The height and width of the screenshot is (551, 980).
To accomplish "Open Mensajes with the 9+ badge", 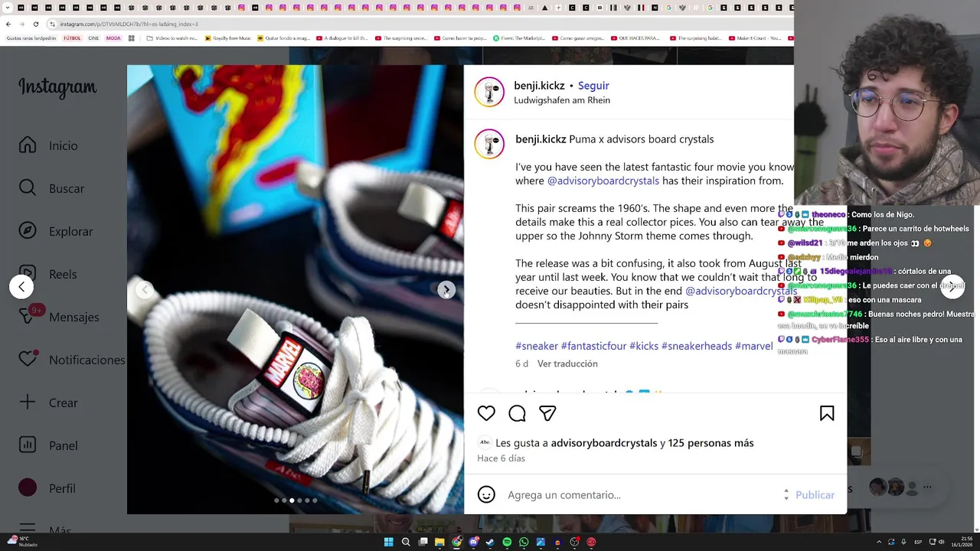I will coord(59,317).
